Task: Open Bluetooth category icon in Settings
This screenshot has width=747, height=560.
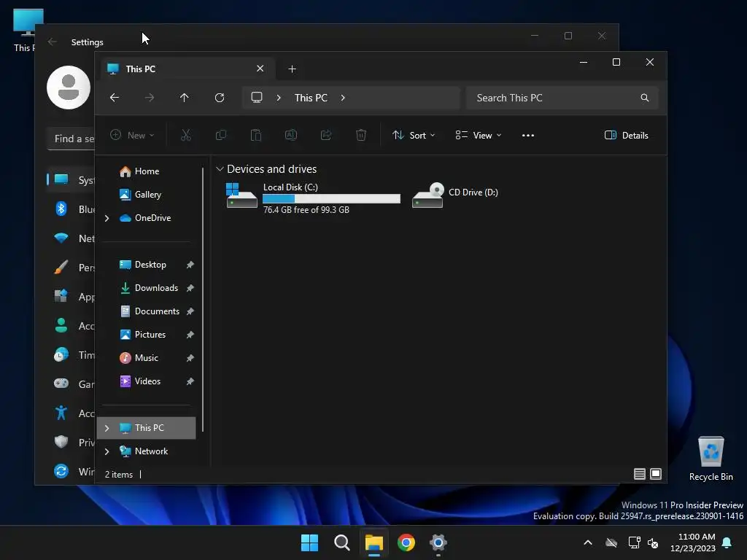Action: (61, 209)
